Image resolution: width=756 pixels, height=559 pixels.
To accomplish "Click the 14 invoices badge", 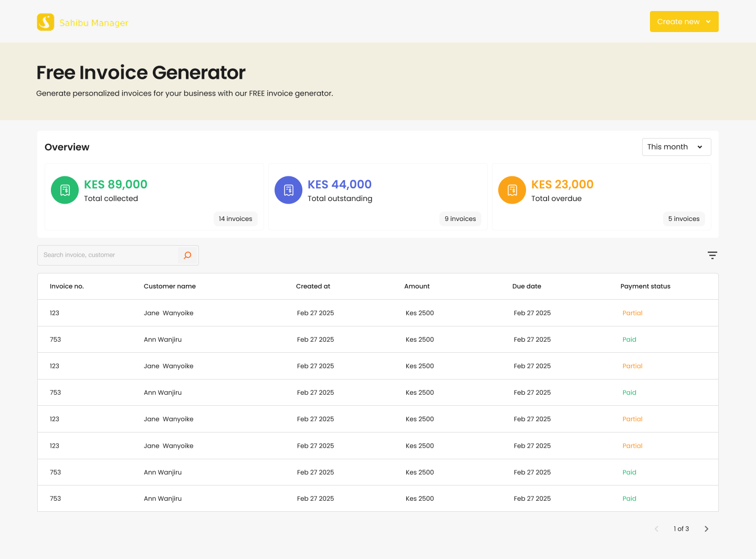I will pos(236,219).
